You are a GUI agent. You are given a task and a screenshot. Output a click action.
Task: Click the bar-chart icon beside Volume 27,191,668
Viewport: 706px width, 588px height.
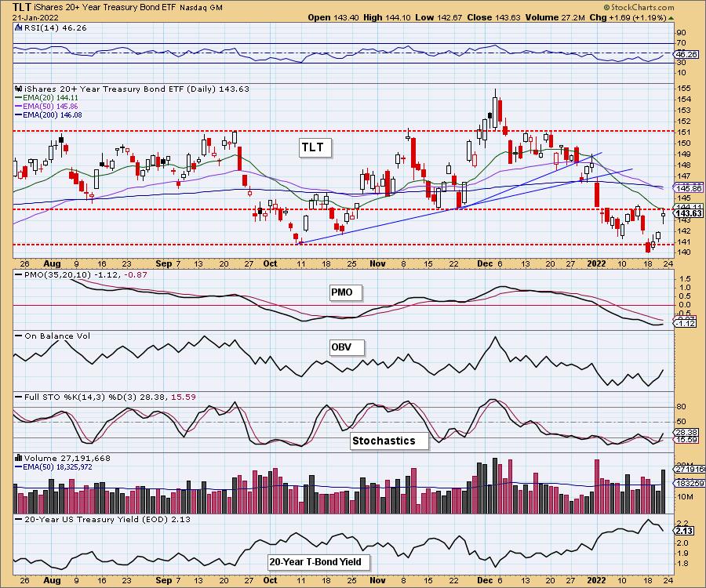(19, 458)
